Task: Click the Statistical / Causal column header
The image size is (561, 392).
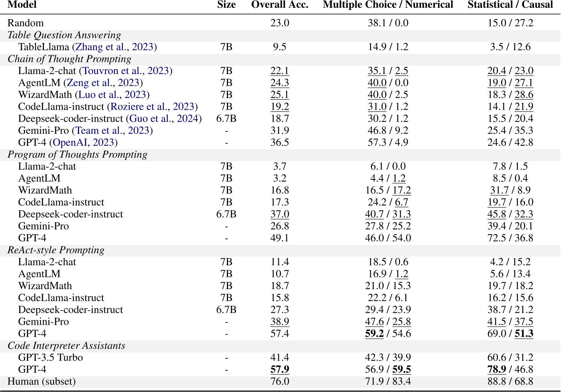Action: point(510,5)
